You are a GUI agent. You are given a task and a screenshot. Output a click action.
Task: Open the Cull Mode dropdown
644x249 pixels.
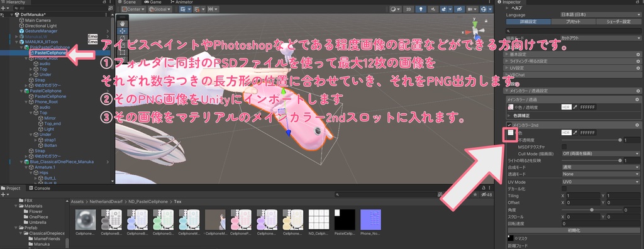coord(601,153)
